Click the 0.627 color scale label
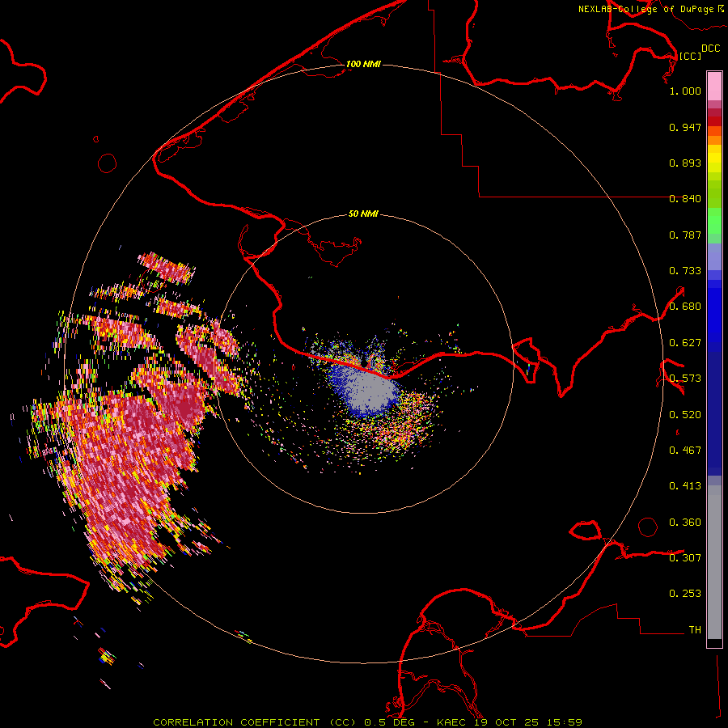The image size is (728, 728). 685,343
